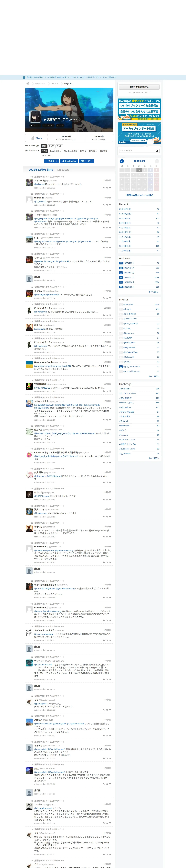Click Wisweel's default avatar image
The height and width of the screenshot is (868, 186).
[x=29, y=200]
